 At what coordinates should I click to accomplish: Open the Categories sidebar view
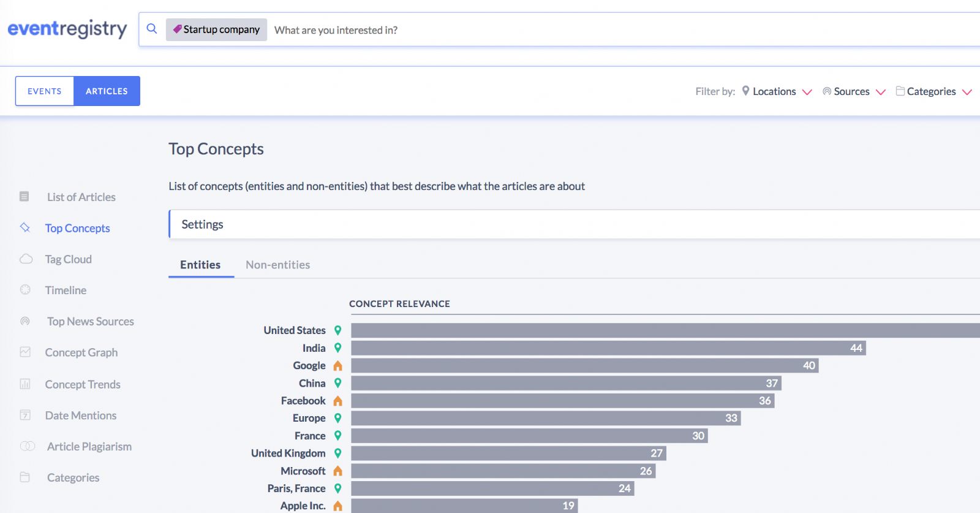click(x=73, y=477)
